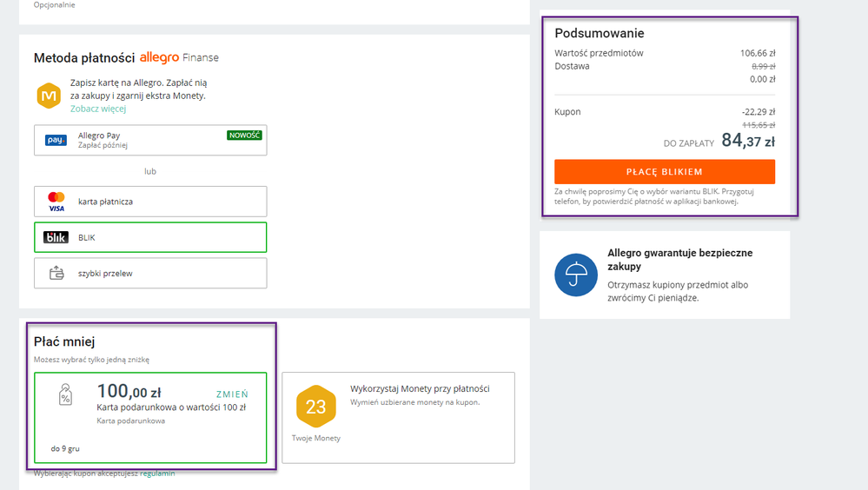
Task: Click the Allegro Pay logo icon
Action: pyautogui.click(x=56, y=140)
